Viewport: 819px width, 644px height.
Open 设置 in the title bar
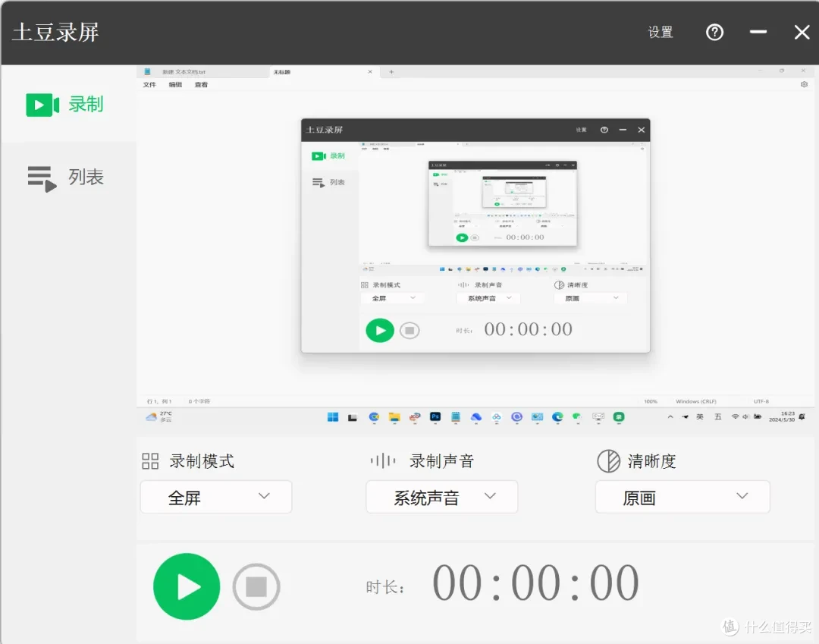[661, 33]
